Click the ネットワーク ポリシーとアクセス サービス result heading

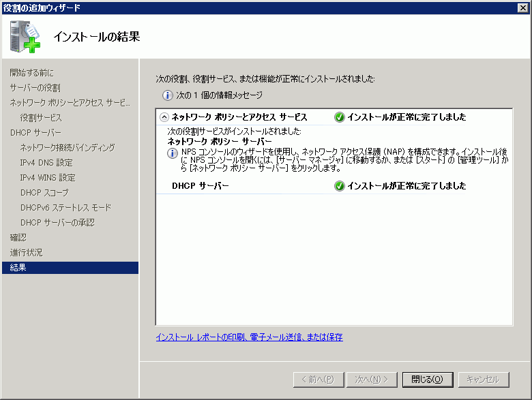point(239,117)
